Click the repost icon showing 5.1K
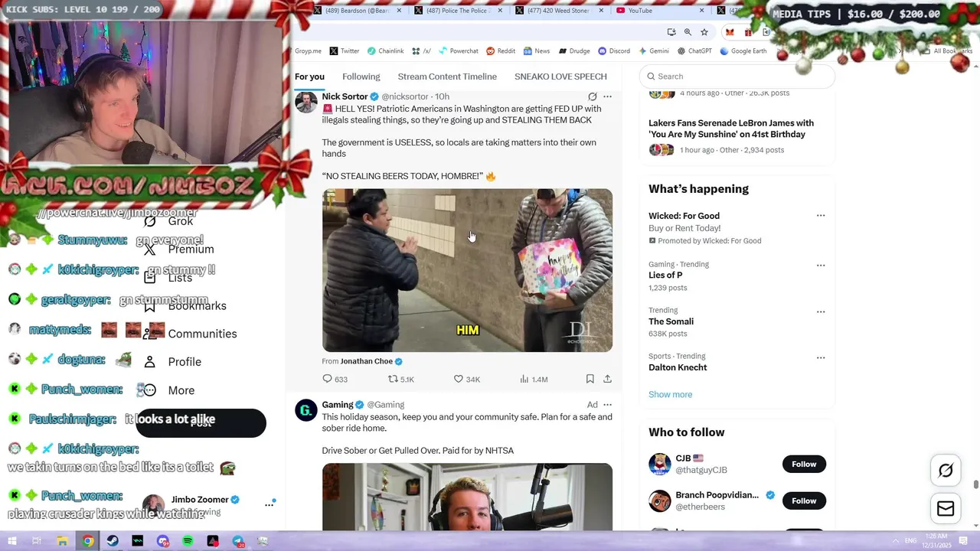The height and width of the screenshot is (551, 980). coord(393,379)
